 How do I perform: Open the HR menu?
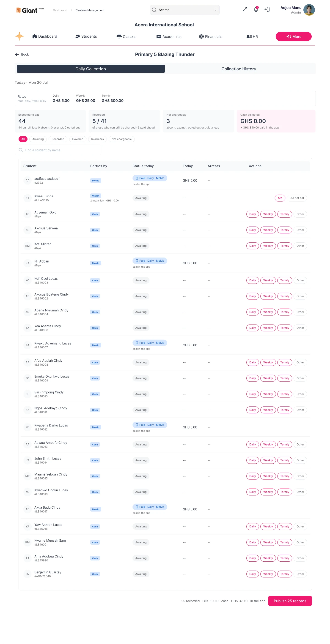tap(252, 36)
